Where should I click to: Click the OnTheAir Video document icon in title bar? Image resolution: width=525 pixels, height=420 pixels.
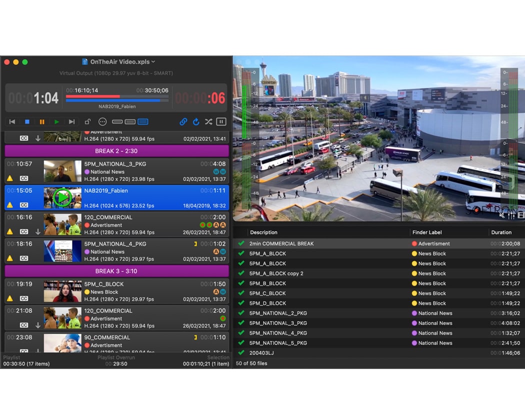pyautogui.click(x=85, y=61)
